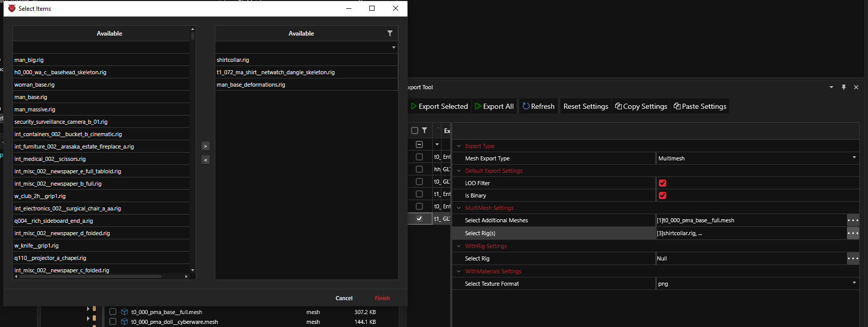The image size is (868, 327).
Task: Disable the LOD Filter checkbox
Action: [x=662, y=183]
